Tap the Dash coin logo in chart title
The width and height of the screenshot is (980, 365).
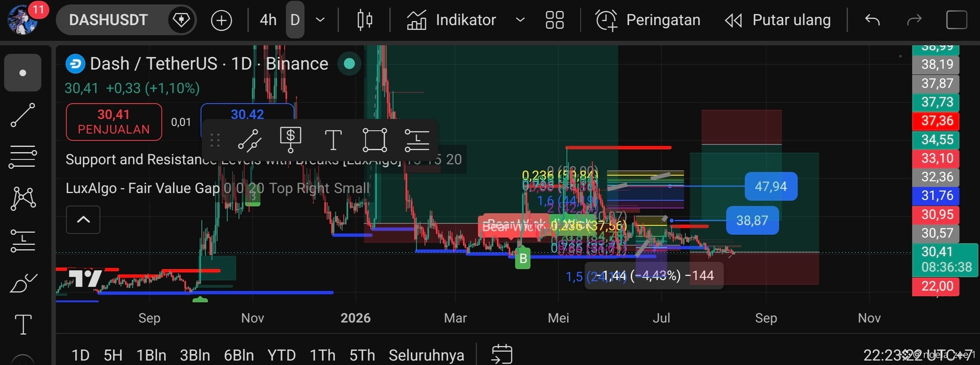click(x=75, y=64)
